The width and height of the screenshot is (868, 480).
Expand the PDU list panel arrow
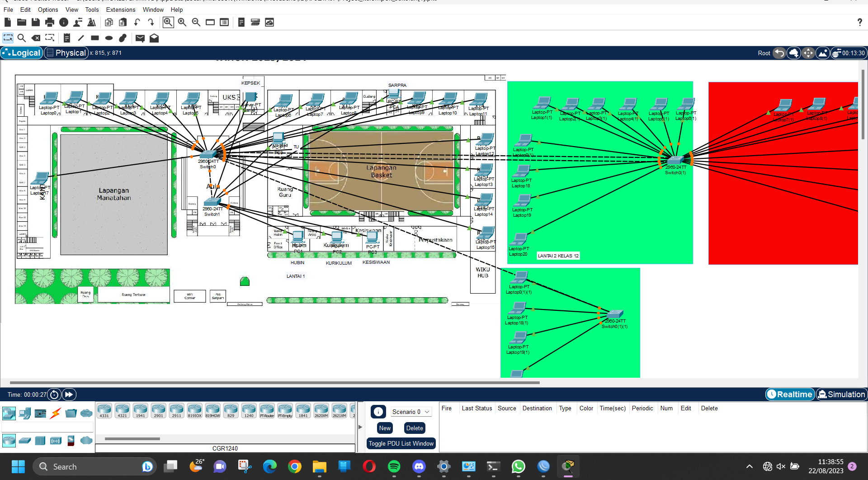coord(360,427)
